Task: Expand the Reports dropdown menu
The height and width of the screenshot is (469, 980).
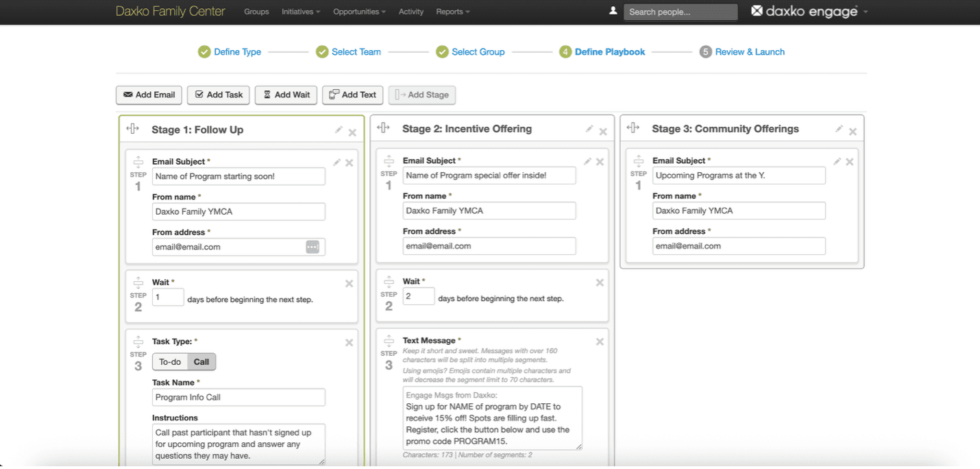Action: 453,12
